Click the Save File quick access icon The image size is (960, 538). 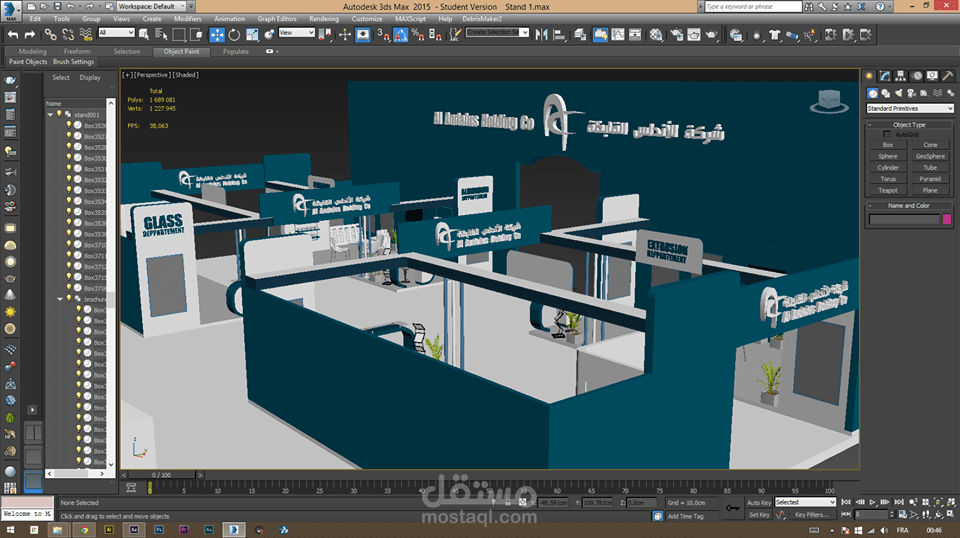[57, 6]
